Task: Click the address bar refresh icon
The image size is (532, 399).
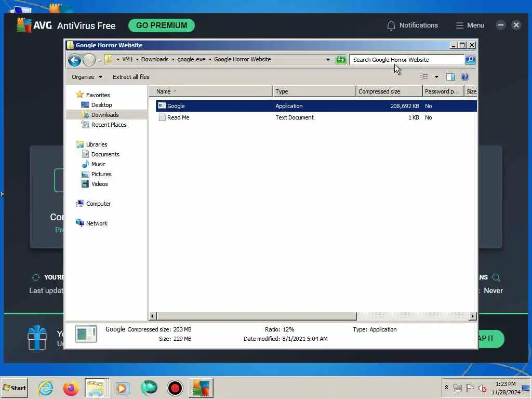Action: tap(341, 60)
